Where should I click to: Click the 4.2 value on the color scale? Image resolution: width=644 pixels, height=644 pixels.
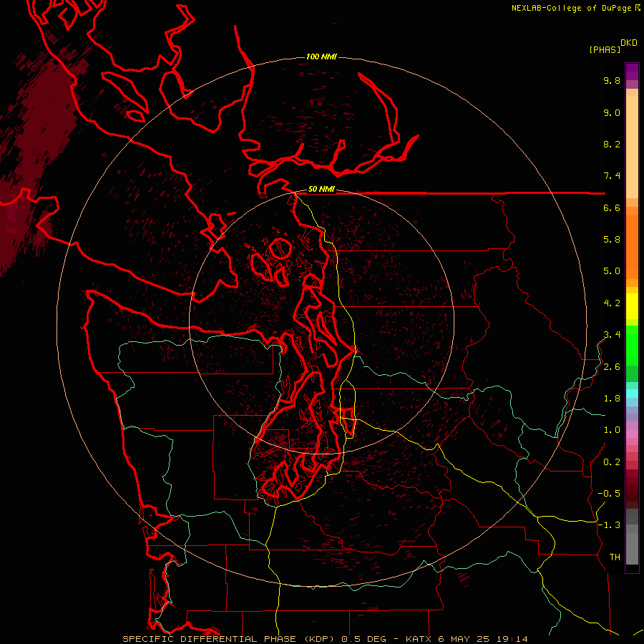[612, 303]
